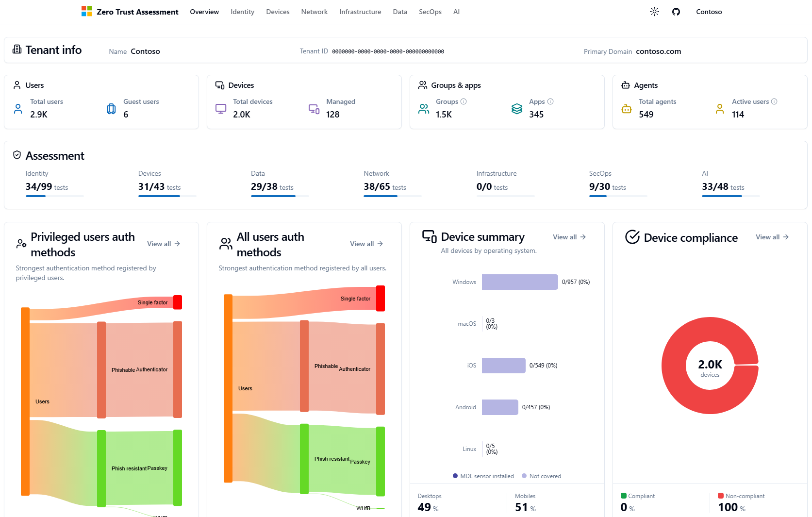Click the Groups people icon

click(424, 109)
